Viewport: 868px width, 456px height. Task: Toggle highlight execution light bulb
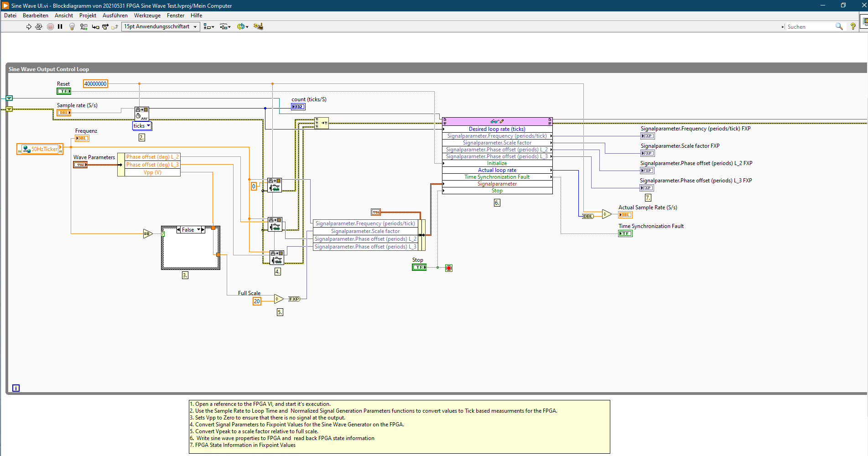(72, 27)
